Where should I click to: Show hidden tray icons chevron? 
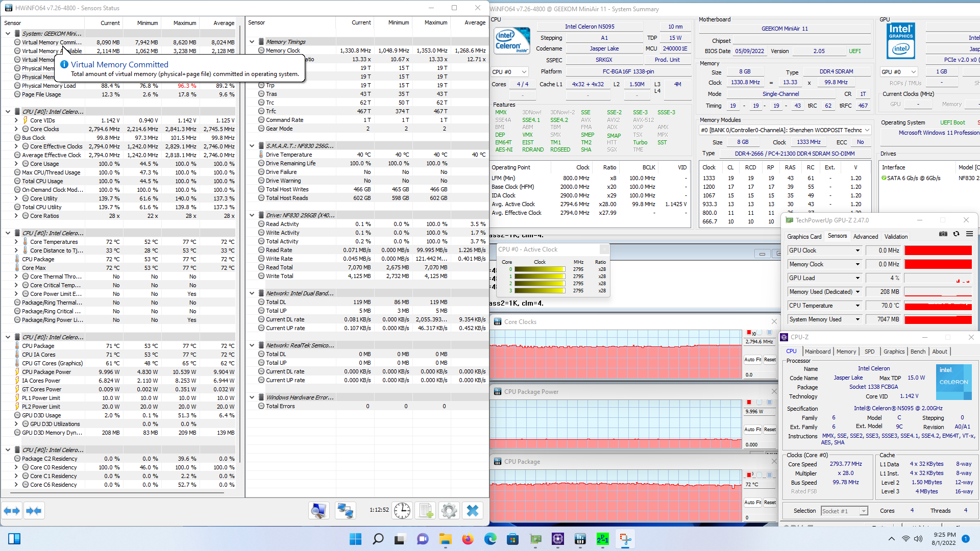[891, 539]
